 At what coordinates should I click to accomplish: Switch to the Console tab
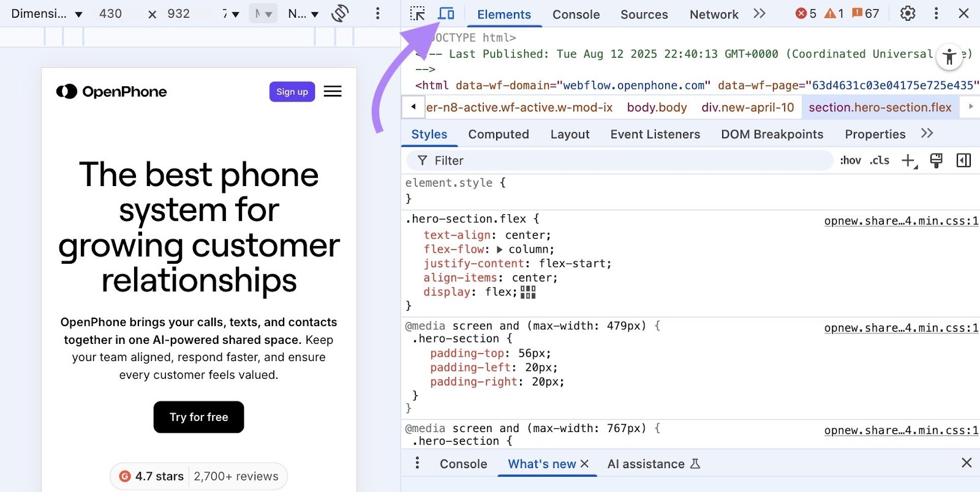click(x=576, y=14)
